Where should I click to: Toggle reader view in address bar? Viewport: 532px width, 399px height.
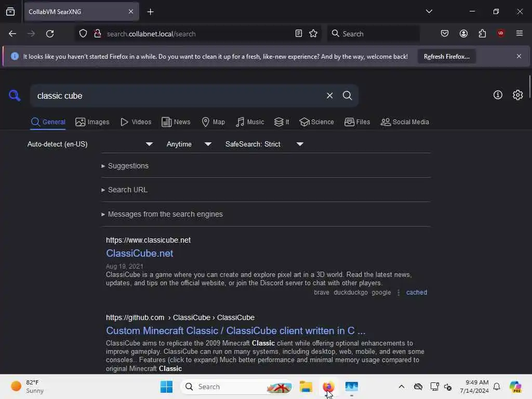[299, 33]
